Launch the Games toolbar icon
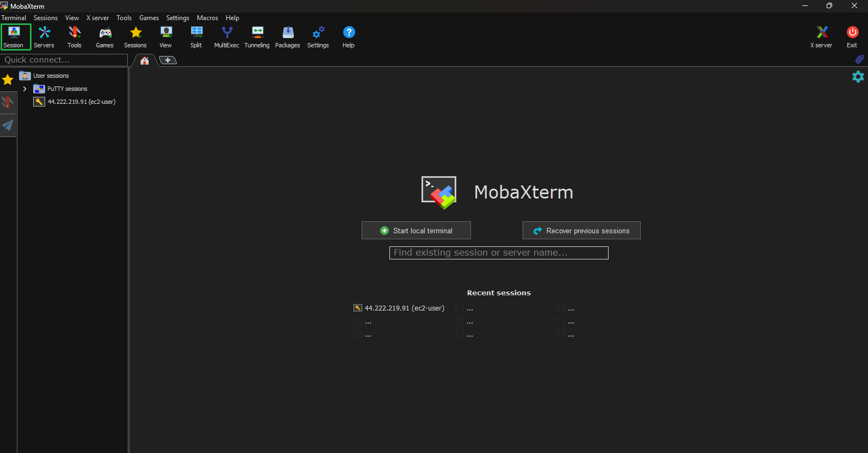The width and height of the screenshot is (868, 453). point(105,37)
